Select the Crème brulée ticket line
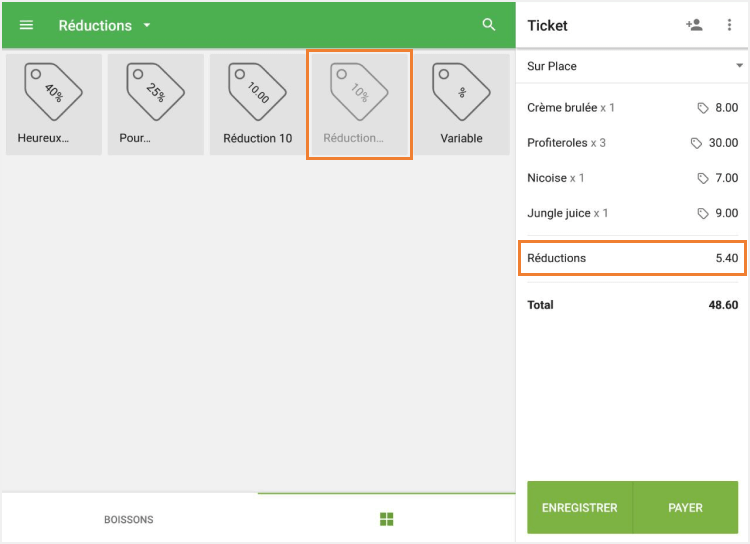The width and height of the screenshot is (750, 544). coord(632,108)
